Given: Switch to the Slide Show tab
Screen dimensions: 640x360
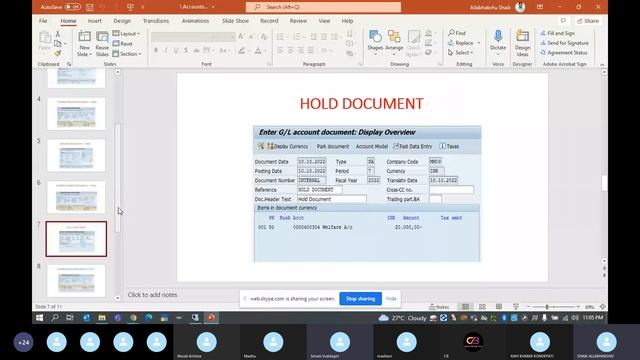Looking at the screenshot, I should pos(235,21).
